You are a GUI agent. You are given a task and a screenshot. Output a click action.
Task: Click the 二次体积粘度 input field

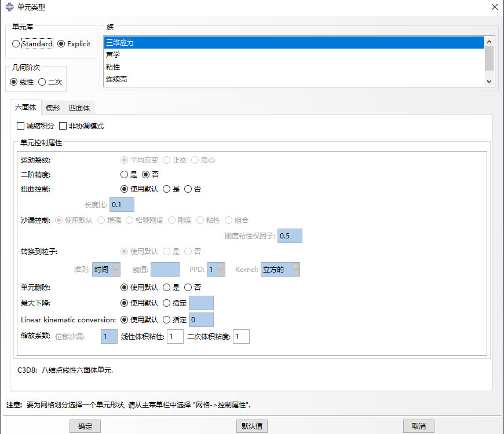pos(242,337)
